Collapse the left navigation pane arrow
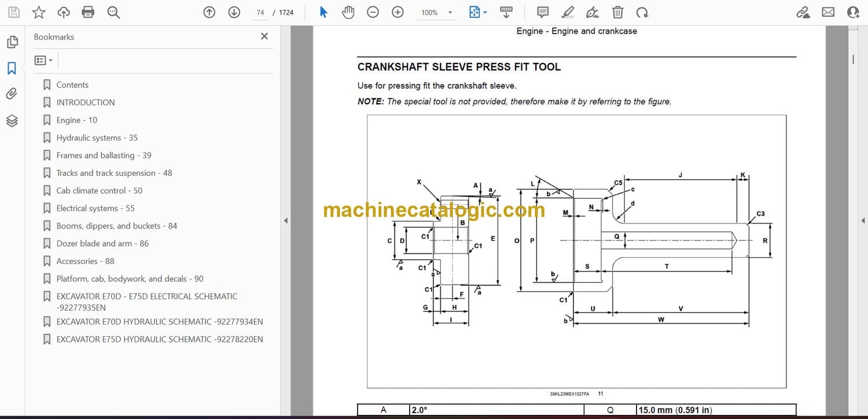The image size is (868, 419). tap(285, 220)
